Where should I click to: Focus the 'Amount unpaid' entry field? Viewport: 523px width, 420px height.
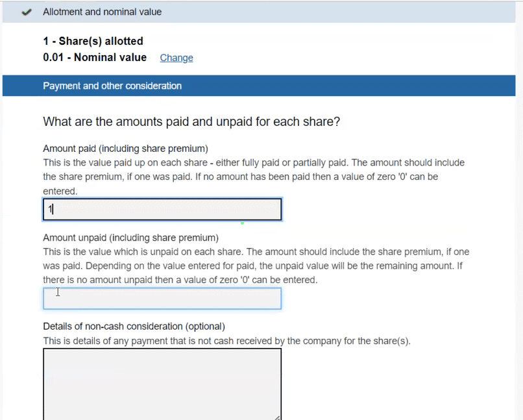point(162,298)
